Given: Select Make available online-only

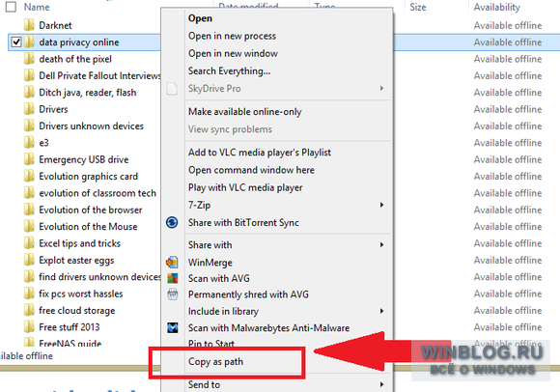Looking at the screenshot, I should (x=245, y=112).
